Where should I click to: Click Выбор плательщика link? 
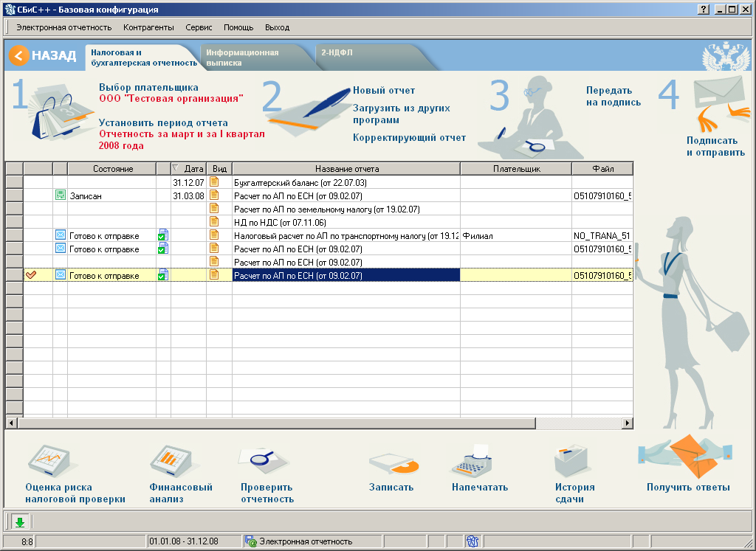tap(148, 88)
